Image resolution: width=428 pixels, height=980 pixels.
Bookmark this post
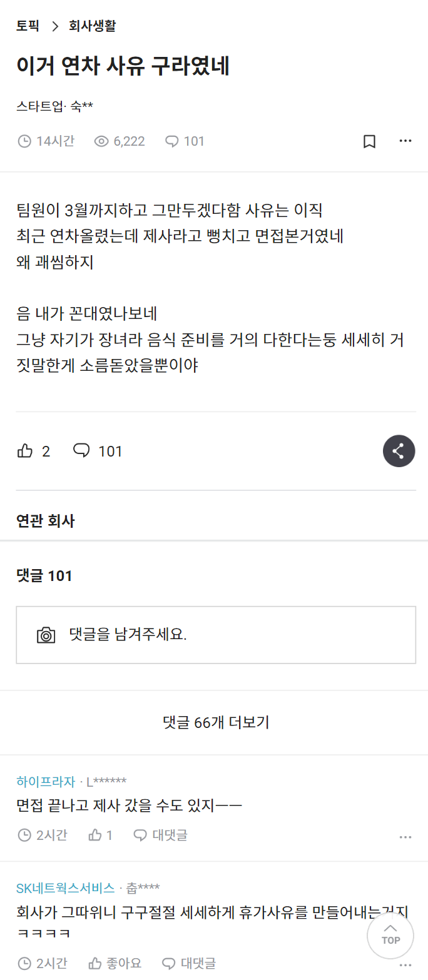tap(369, 141)
